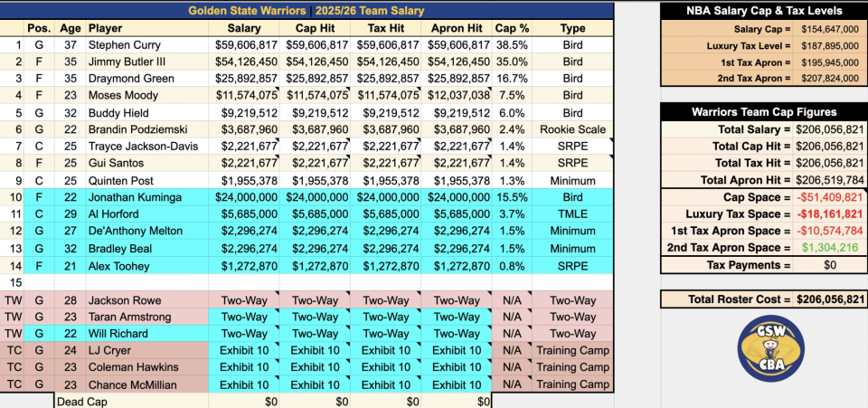Select Jackson Rowe's Two-Way salary cell
The image size is (868, 408).
[243, 300]
